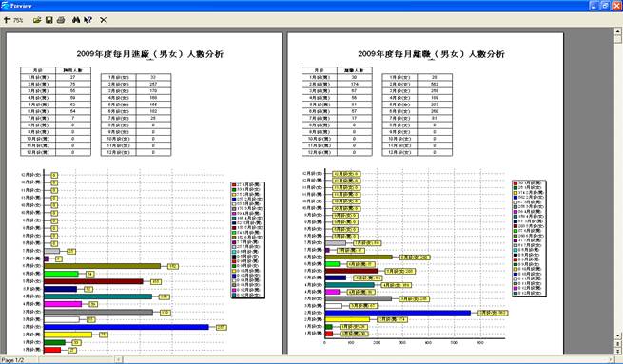This screenshot has width=623, height=364.
Task: Click the Page 1/2 status indicator
Action: click(x=13, y=360)
